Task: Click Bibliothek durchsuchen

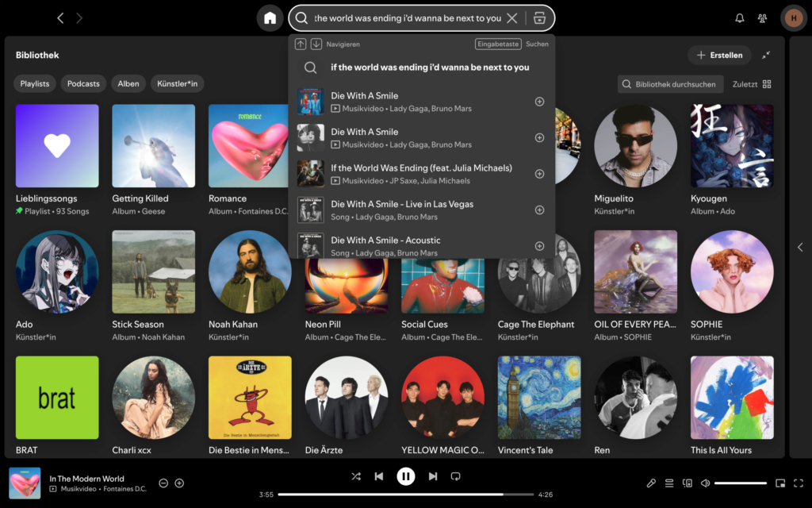Action: tap(668, 83)
